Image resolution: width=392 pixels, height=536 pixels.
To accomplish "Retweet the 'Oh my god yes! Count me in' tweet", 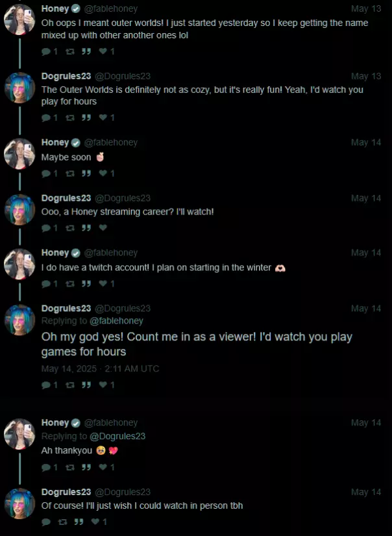I will pyautogui.click(x=70, y=385).
